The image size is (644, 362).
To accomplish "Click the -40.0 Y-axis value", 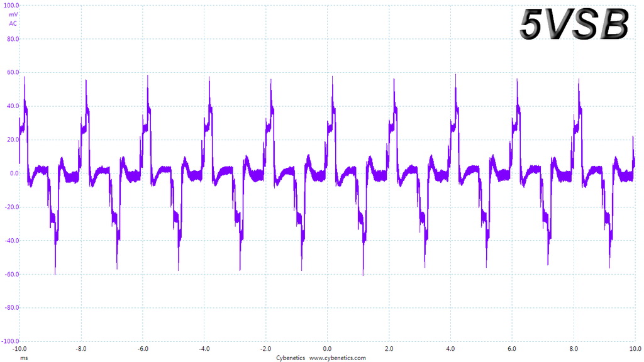I will (x=12, y=241).
